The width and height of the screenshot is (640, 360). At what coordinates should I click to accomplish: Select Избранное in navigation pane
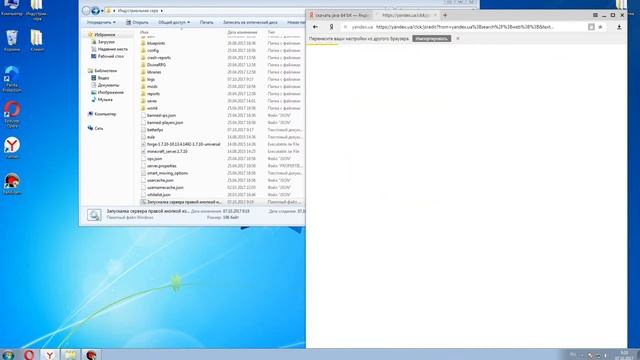105,35
